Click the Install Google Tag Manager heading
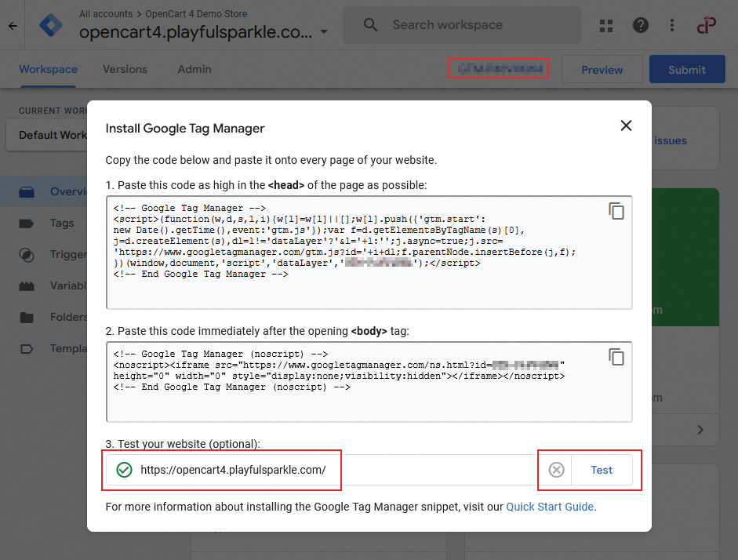The height and width of the screenshot is (560, 738). [x=185, y=129]
